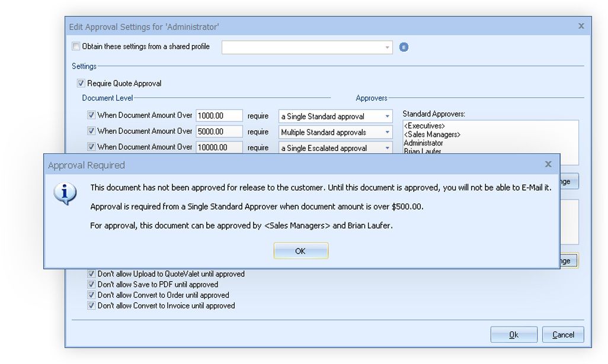Open 'Multiple Standard approvals' dropdown

[x=387, y=132]
